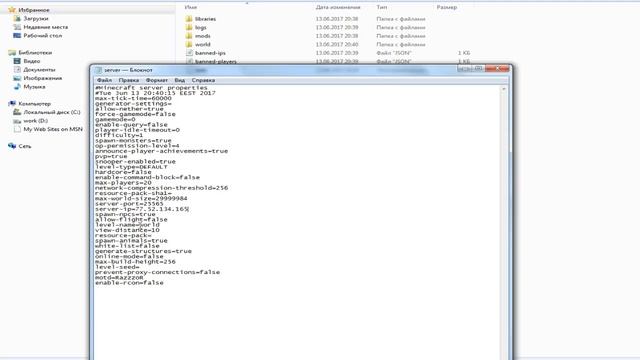Click the level-name=world line

click(x=127, y=225)
